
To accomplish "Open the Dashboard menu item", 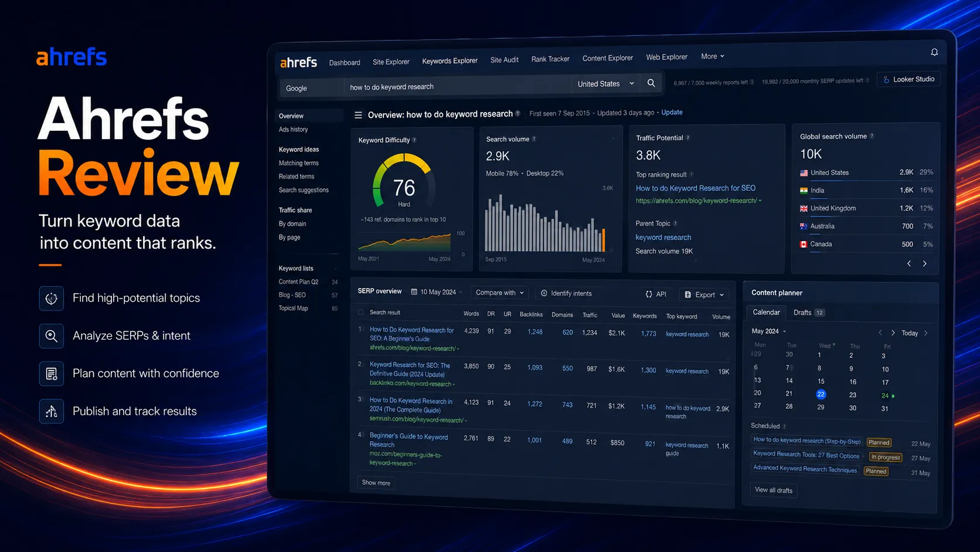I will pyautogui.click(x=345, y=63).
